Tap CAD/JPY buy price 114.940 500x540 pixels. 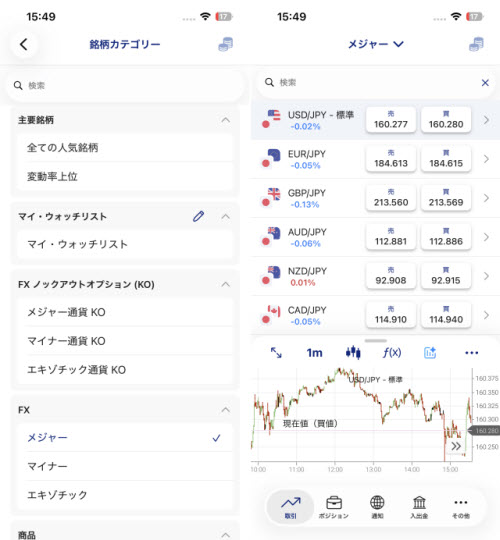(x=446, y=315)
